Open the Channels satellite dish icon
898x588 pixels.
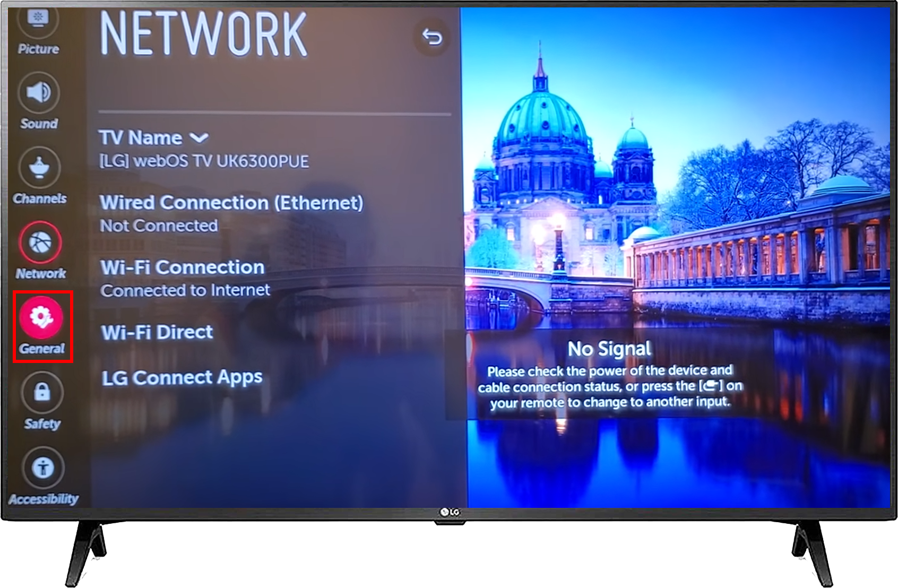pyautogui.click(x=40, y=168)
